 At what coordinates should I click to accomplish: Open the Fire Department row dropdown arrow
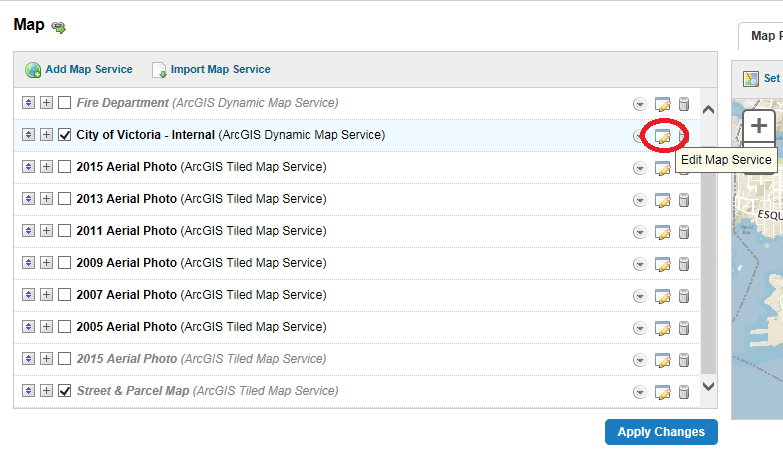coord(640,104)
